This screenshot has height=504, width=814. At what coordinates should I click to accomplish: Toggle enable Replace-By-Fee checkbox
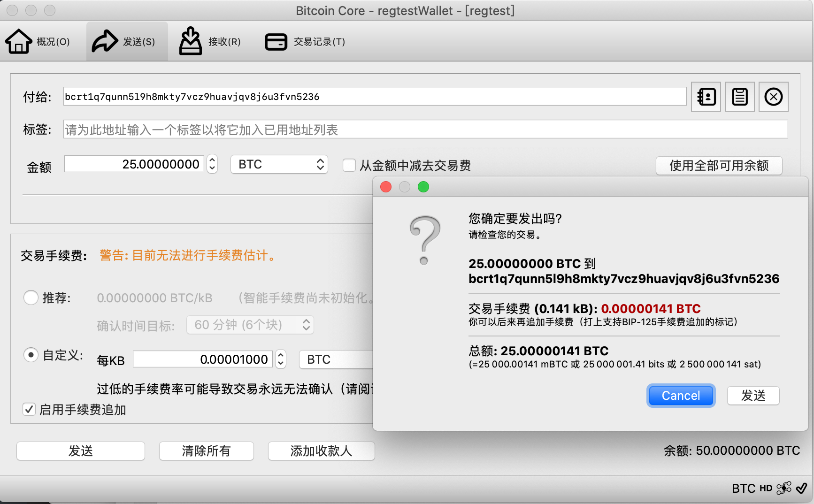(x=29, y=409)
